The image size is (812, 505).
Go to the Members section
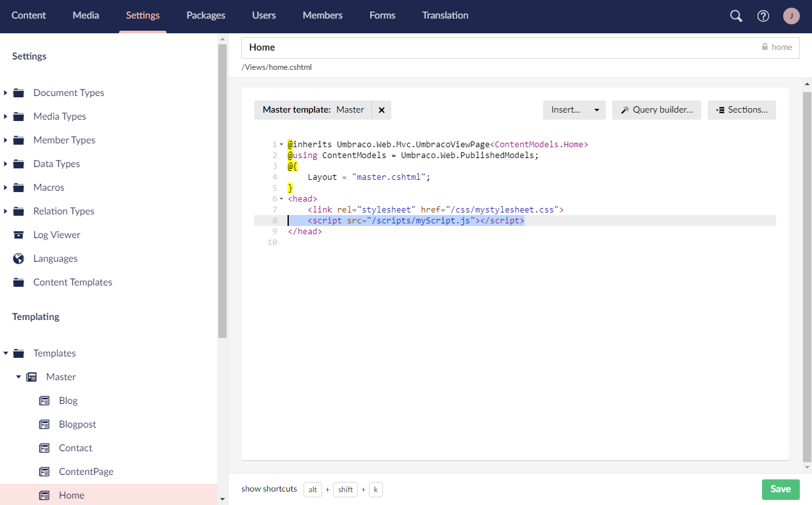[323, 16]
